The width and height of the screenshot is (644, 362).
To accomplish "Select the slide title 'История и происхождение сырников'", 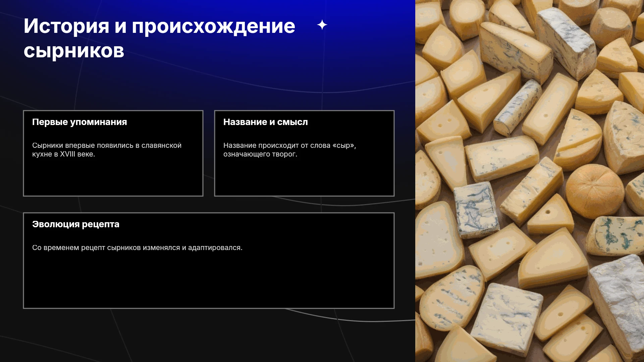I will [x=159, y=38].
